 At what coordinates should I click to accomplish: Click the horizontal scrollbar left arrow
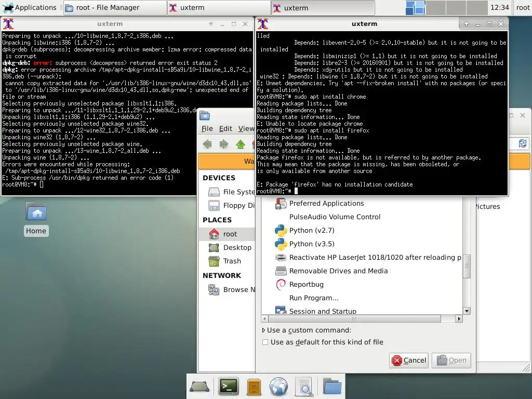pyautogui.click(x=264, y=318)
